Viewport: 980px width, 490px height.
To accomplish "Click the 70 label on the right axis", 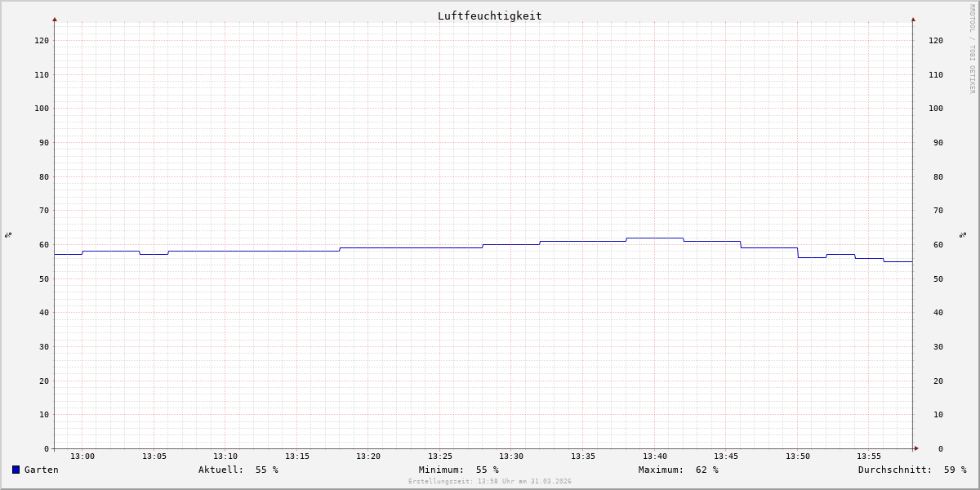I will click(x=938, y=211).
